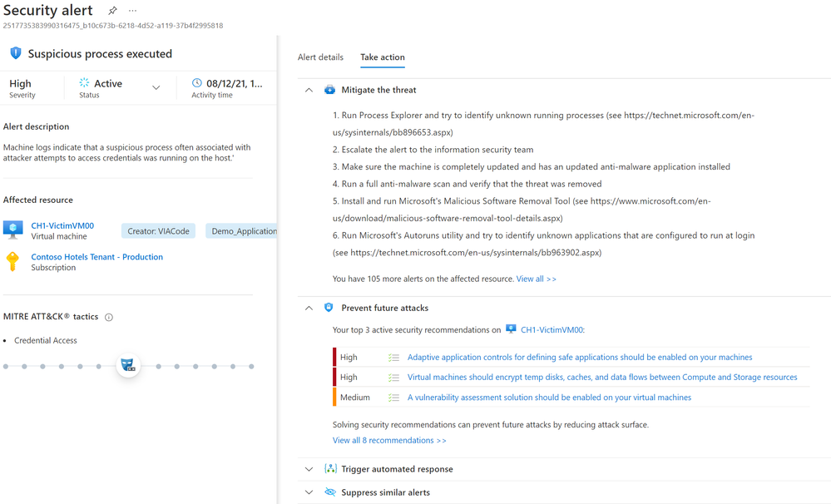This screenshot has width=831, height=504.
Task: Switch to the Alert details tab
Action: tap(320, 57)
